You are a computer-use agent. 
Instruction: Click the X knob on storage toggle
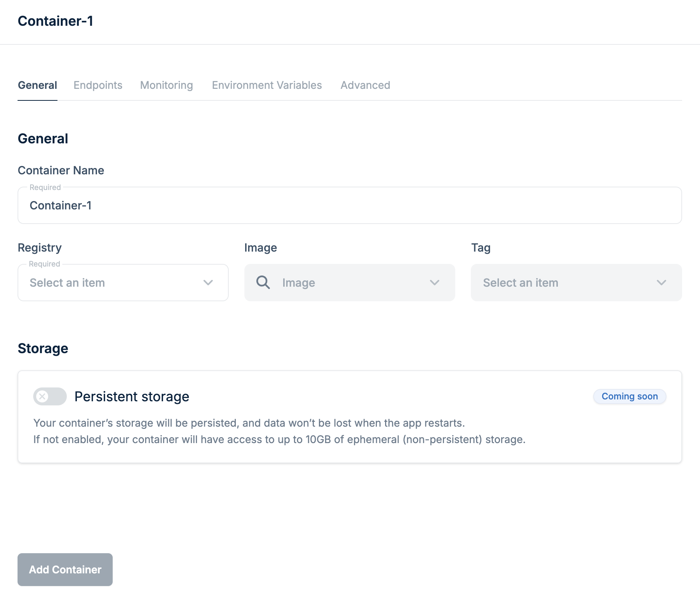(43, 396)
